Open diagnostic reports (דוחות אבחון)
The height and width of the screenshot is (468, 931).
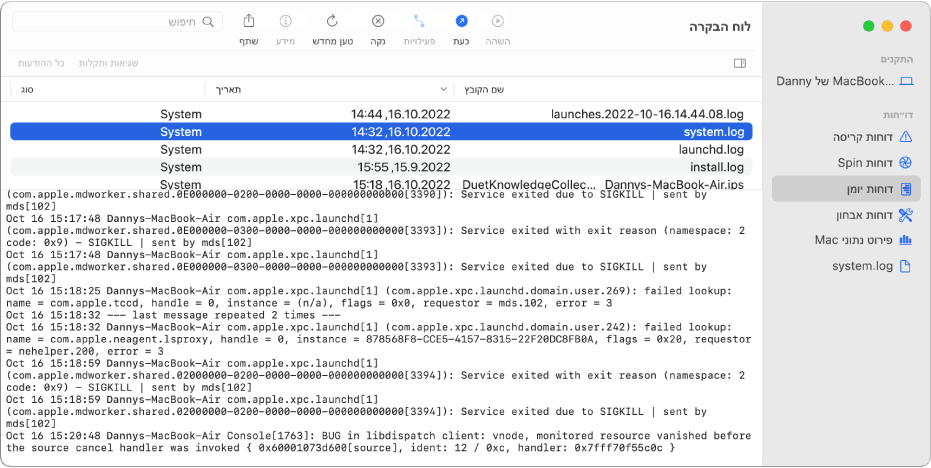coord(846,215)
